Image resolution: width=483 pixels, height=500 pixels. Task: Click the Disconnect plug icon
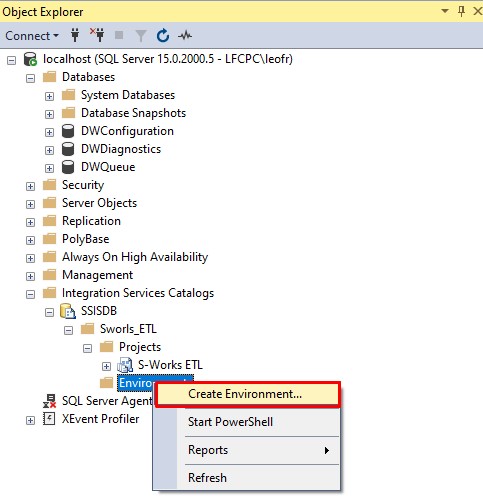[x=97, y=35]
